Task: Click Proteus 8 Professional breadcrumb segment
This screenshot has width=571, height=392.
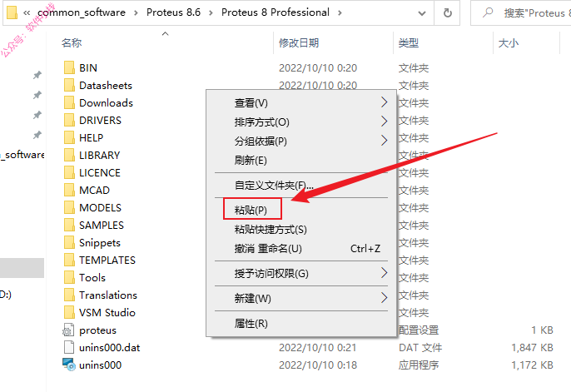Action: click(x=276, y=12)
